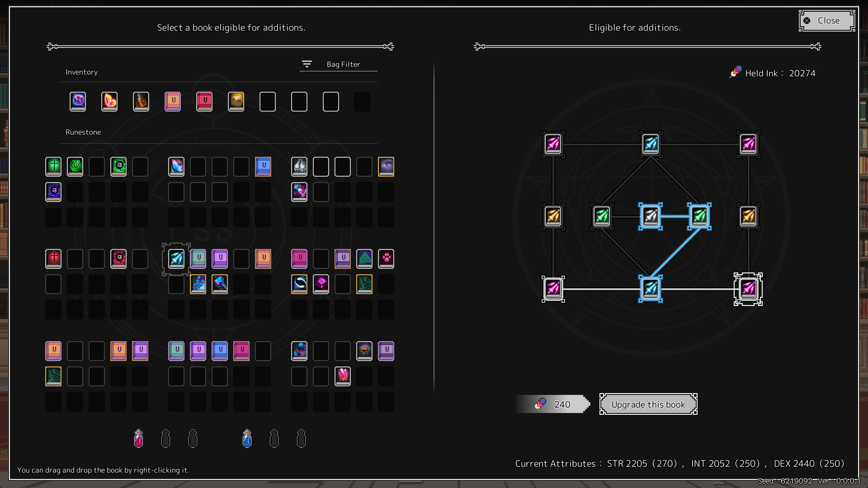
Task: Select the top center blue arrow node
Action: [x=651, y=144]
